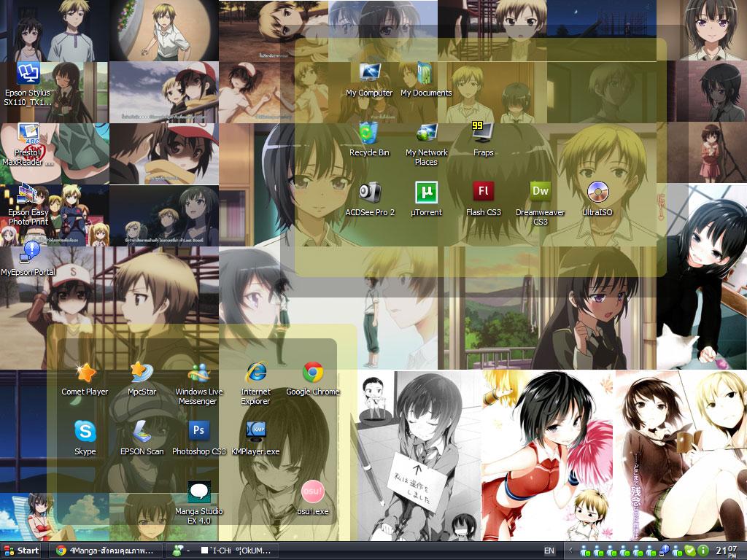
Task: Launch Comet Player star icon
Action: click(x=85, y=379)
